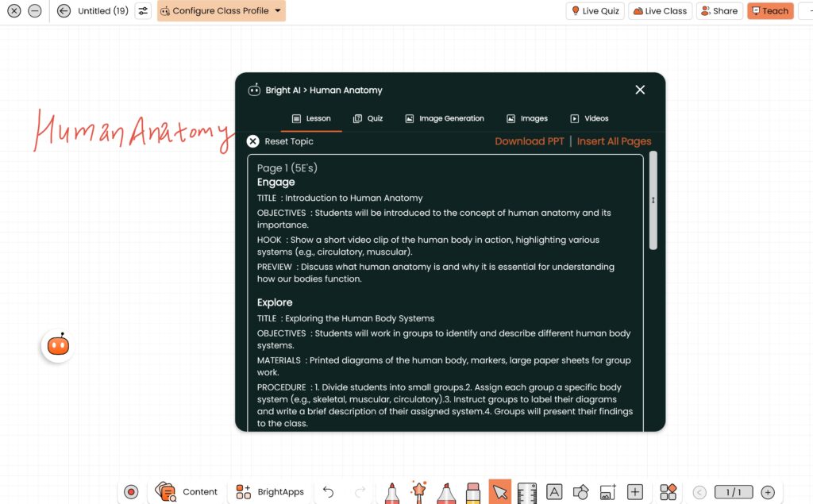
Task: Click the lesson panel vertical scrollbar
Action: tap(653, 201)
